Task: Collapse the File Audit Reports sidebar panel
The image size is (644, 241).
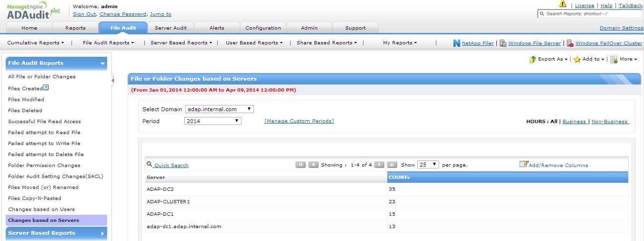Action: click(102, 63)
